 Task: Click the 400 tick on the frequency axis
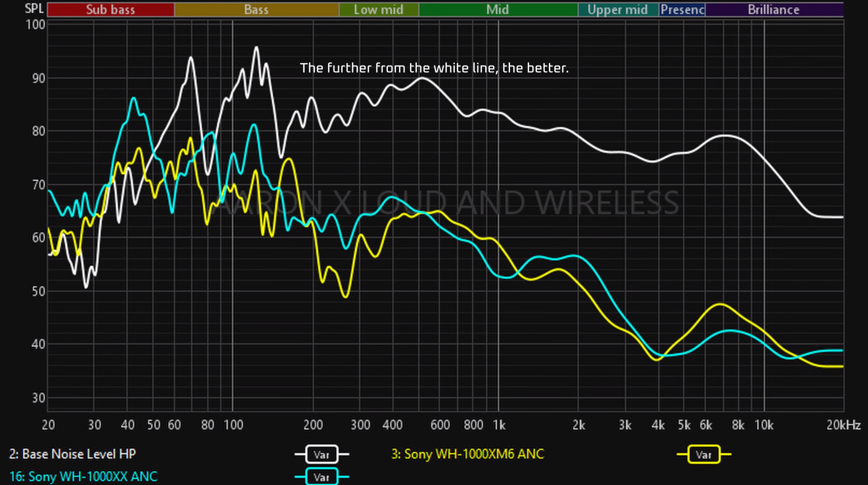tap(392, 425)
